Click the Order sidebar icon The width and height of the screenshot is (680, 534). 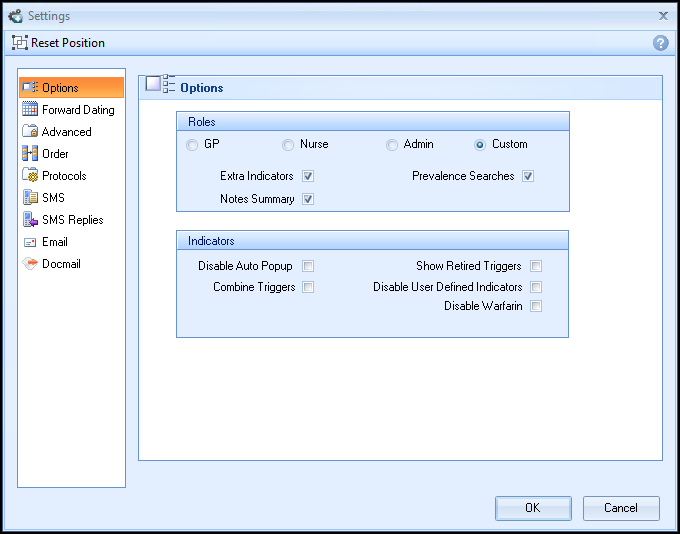(x=30, y=154)
